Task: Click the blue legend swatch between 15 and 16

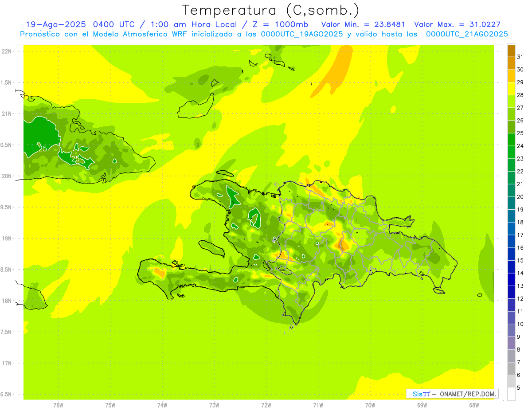Action: [511, 254]
